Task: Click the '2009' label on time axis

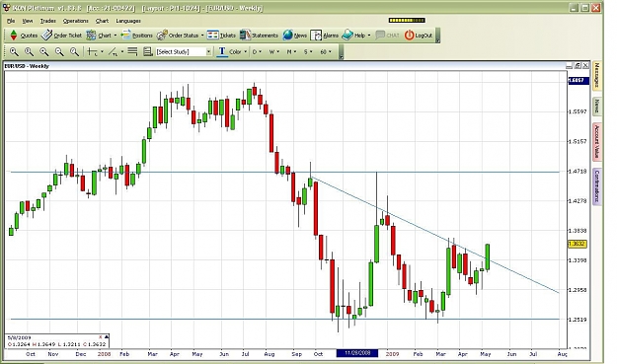Action: (x=392, y=354)
